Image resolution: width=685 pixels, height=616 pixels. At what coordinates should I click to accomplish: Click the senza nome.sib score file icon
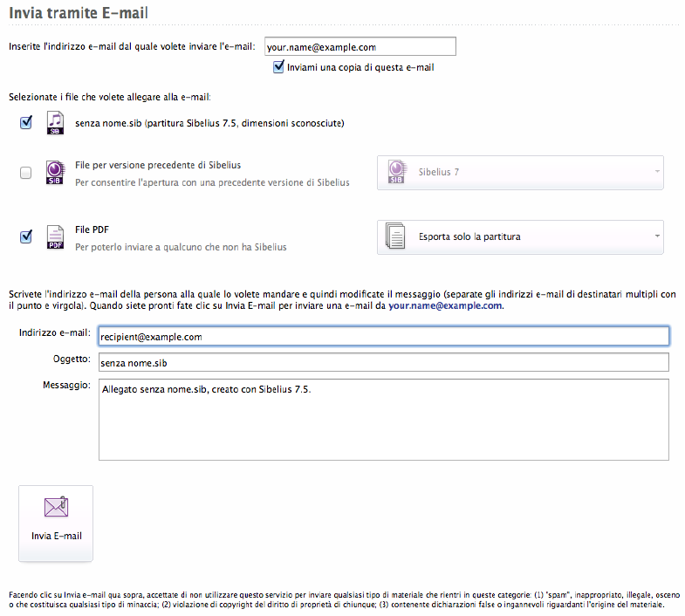coord(55,123)
